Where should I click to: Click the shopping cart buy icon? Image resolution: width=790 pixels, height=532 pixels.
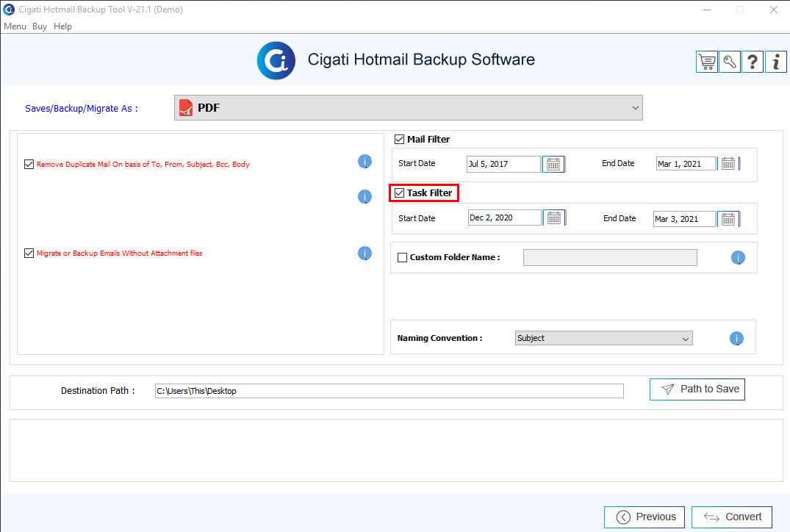click(x=706, y=62)
